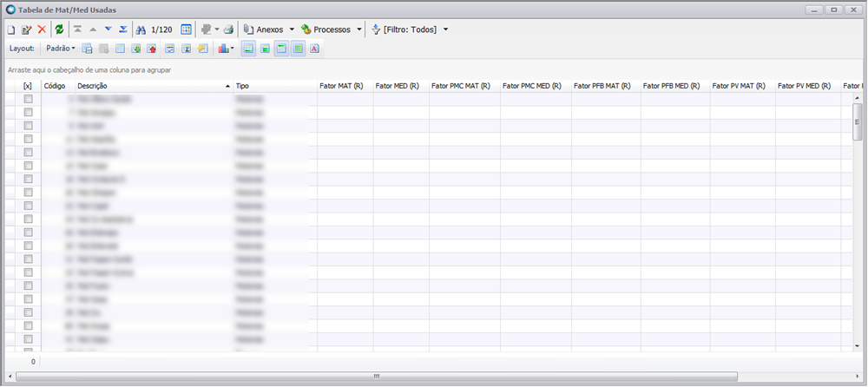Click the gray puzzle piece icon

coord(207,30)
